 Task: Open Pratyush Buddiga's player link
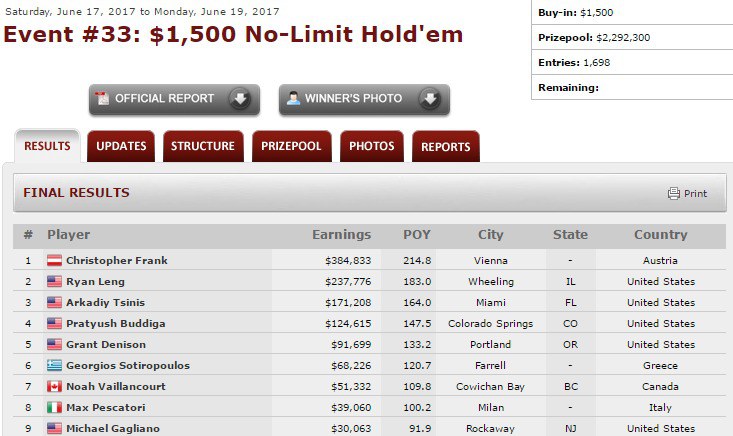(114, 324)
